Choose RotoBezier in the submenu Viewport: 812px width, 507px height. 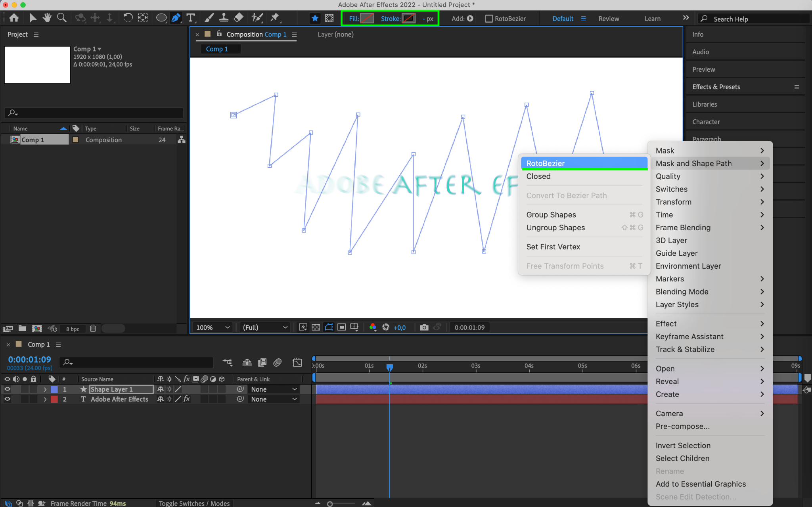click(x=584, y=163)
